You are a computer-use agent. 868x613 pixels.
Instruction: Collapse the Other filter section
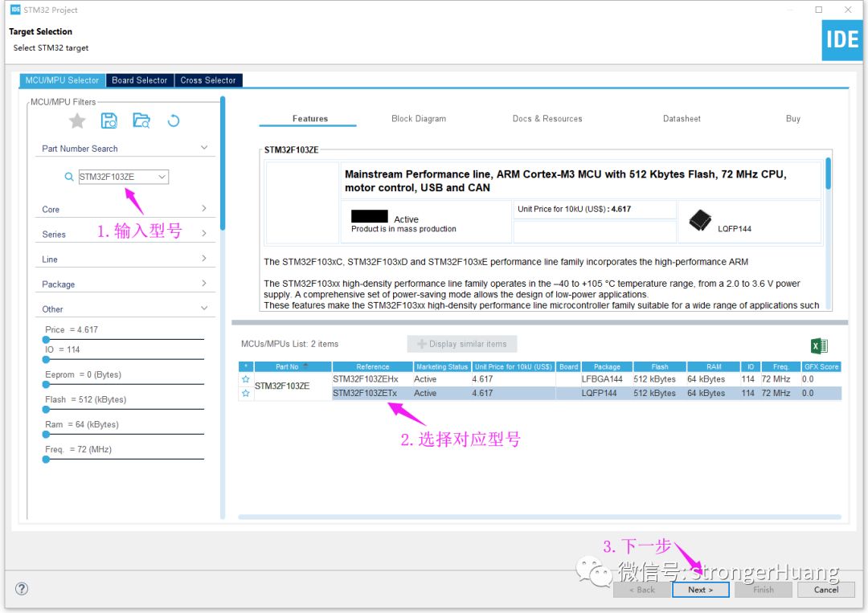click(x=203, y=308)
